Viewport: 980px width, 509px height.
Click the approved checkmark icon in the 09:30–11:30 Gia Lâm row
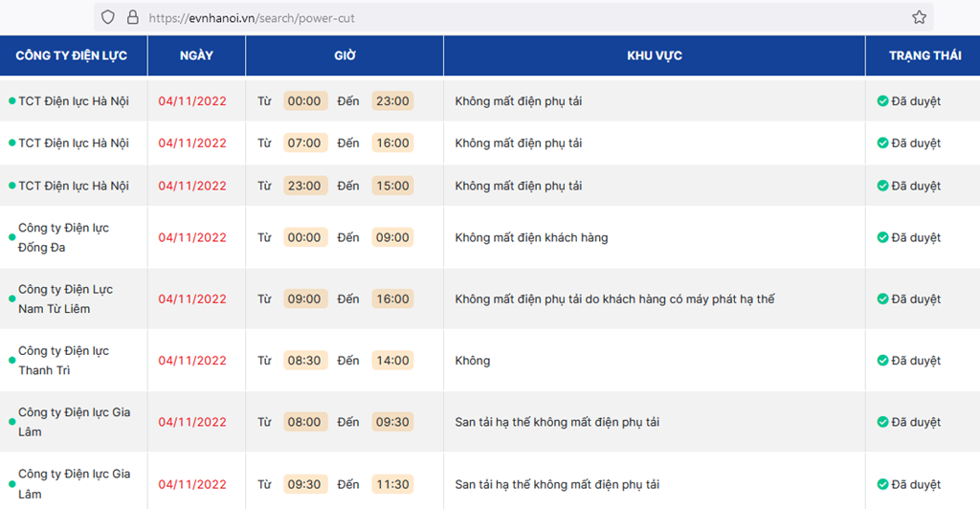pyautogui.click(x=882, y=484)
